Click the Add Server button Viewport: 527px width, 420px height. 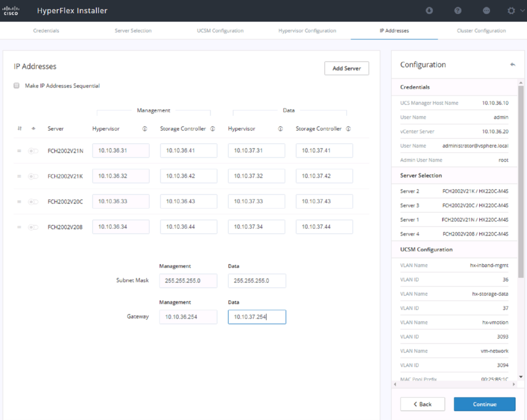click(346, 68)
